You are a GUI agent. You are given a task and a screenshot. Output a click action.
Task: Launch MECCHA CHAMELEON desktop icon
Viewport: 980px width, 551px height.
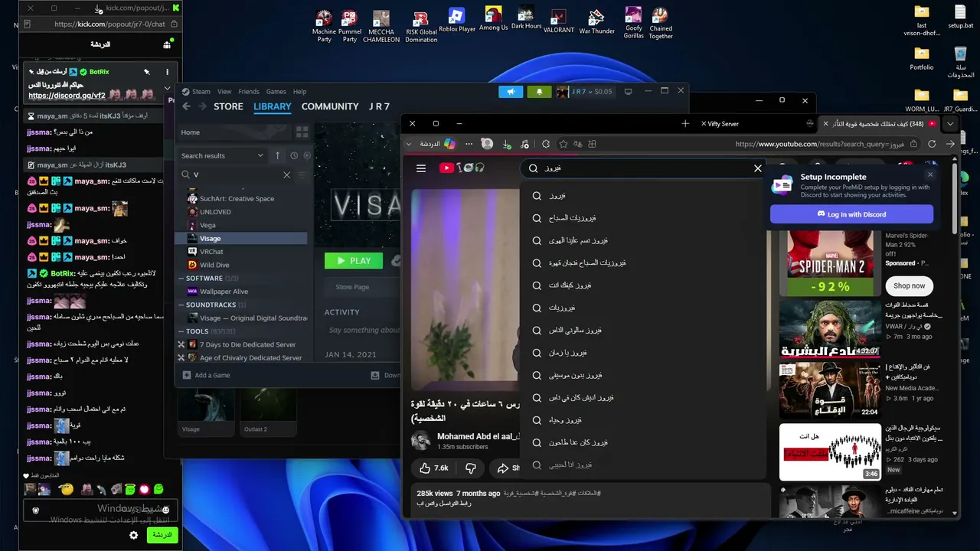pyautogui.click(x=381, y=25)
